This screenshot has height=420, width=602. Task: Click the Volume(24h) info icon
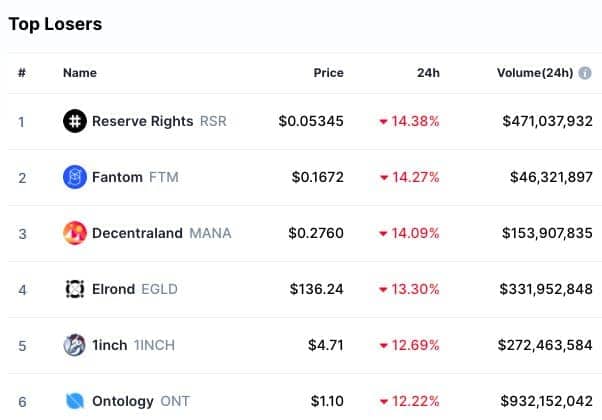point(585,73)
